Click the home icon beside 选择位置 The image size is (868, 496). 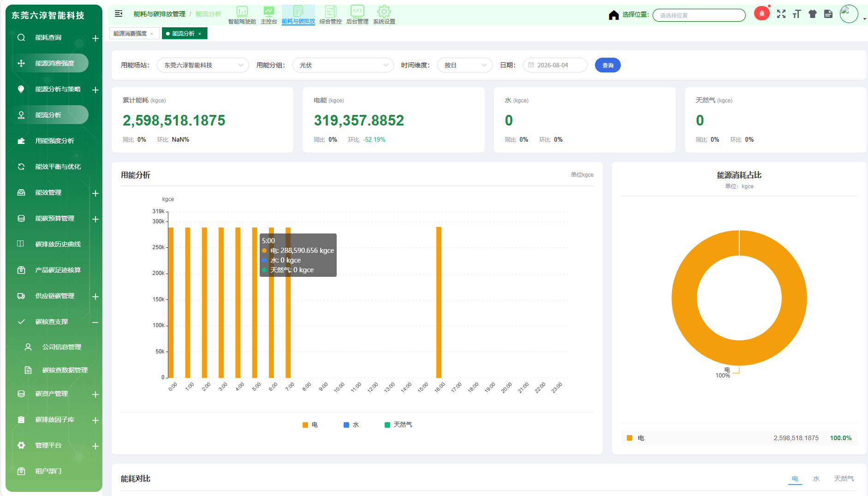tap(613, 15)
